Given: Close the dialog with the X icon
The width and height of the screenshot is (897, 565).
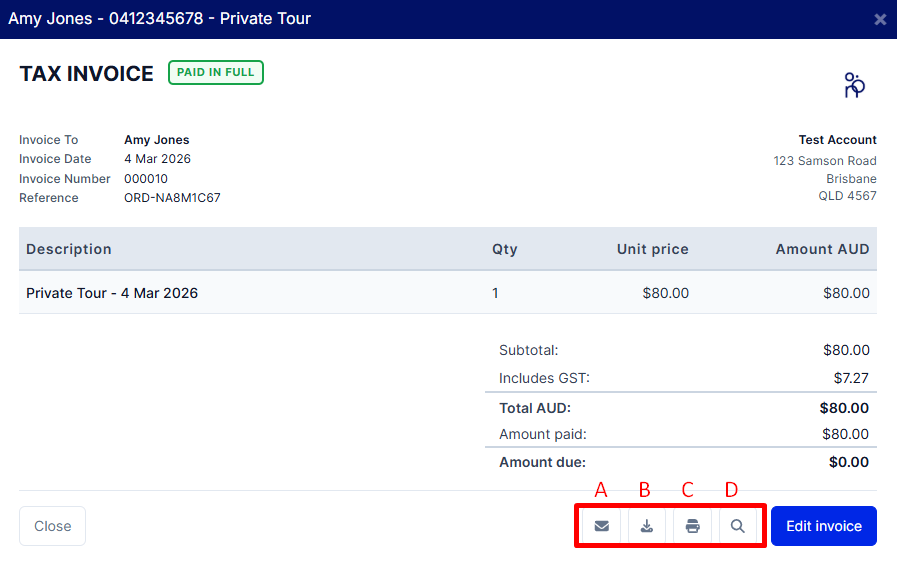Looking at the screenshot, I should tap(880, 19).
